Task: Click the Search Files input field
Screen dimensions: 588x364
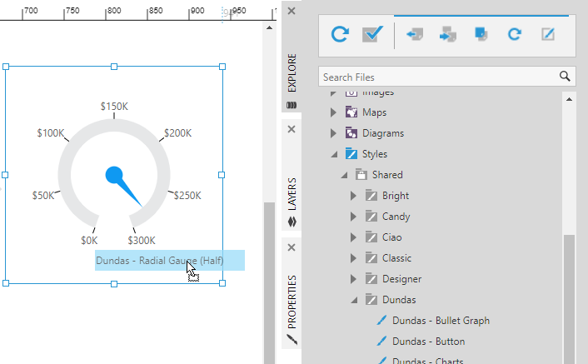Action: click(x=437, y=77)
